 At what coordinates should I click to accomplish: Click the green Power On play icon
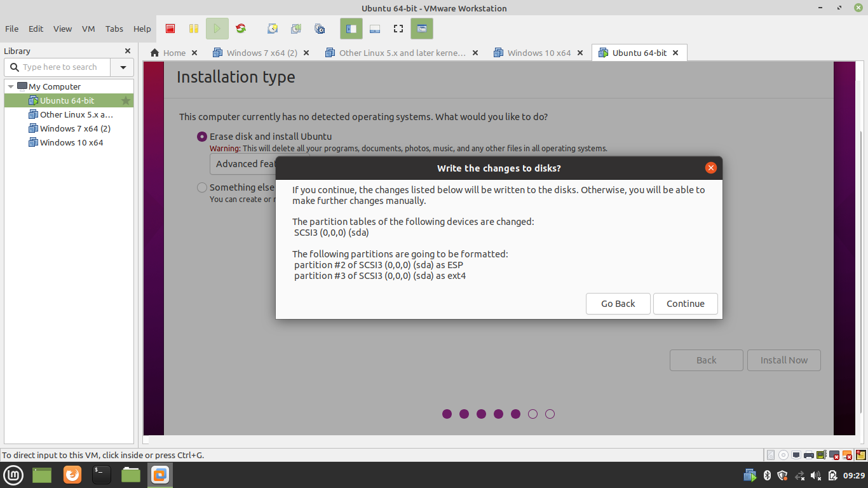pyautogui.click(x=217, y=29)
